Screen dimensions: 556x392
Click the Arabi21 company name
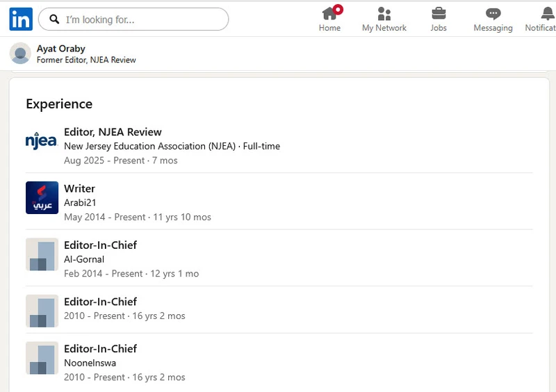pos(80,202)
